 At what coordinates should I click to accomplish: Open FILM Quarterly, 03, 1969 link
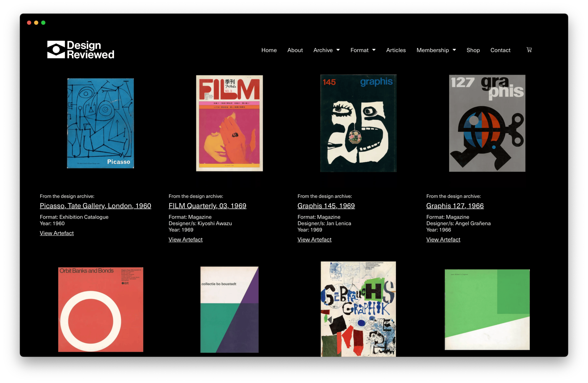pyautogui.click(x=208, y=206)
